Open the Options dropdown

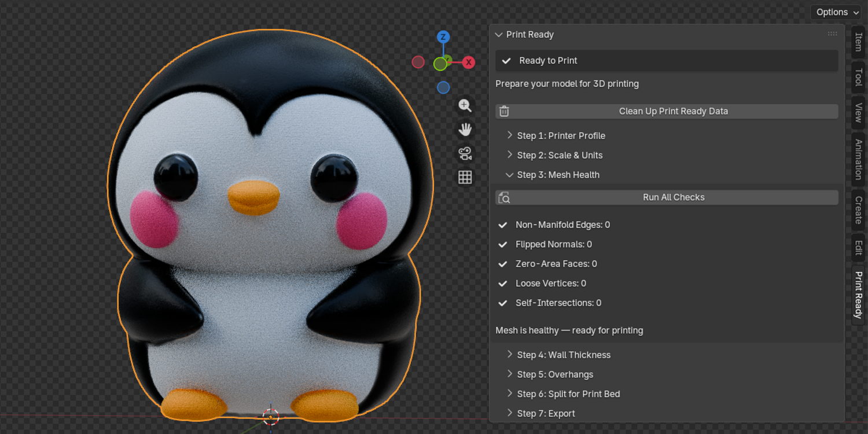coord(836,12)
